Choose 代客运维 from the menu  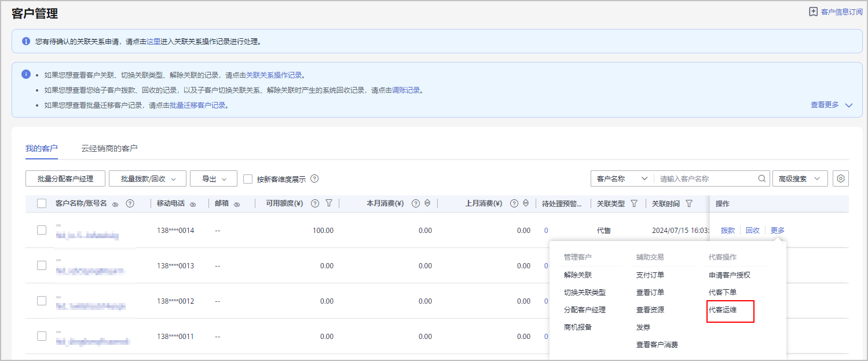point(723,310)
